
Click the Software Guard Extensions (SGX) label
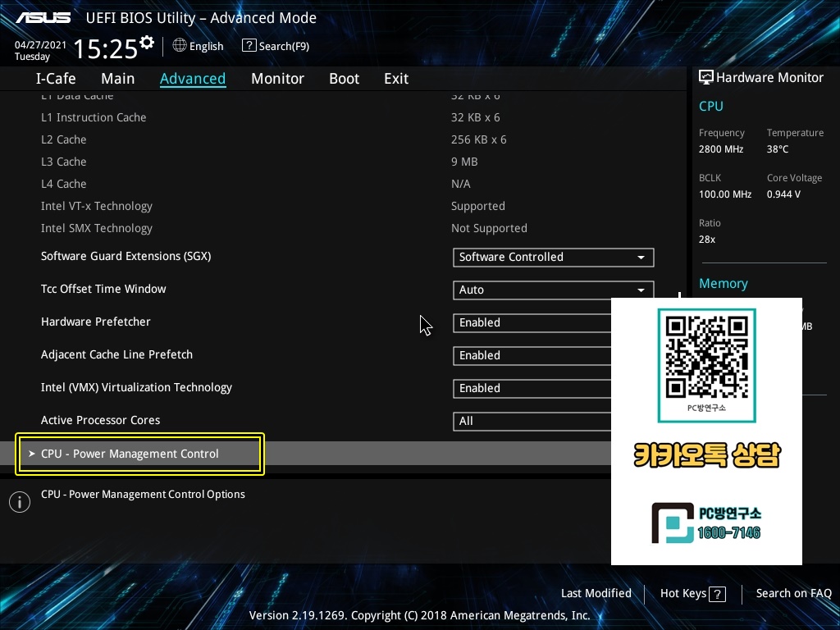(126, 256)
